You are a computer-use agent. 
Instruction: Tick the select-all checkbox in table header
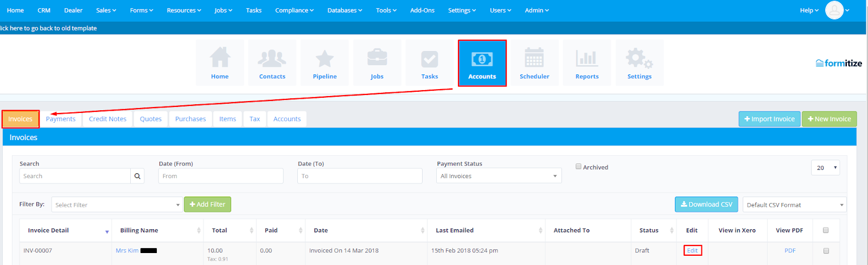[826, 230]
